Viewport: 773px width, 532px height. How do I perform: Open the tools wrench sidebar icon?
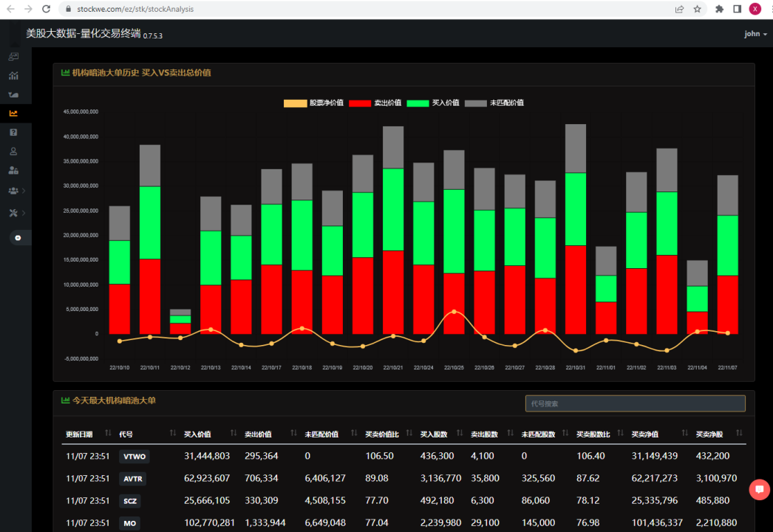(x=13, y=213)
